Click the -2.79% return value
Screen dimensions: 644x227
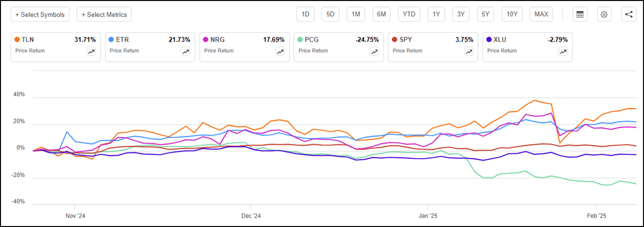pyautogui.click(x=557, y=40)
